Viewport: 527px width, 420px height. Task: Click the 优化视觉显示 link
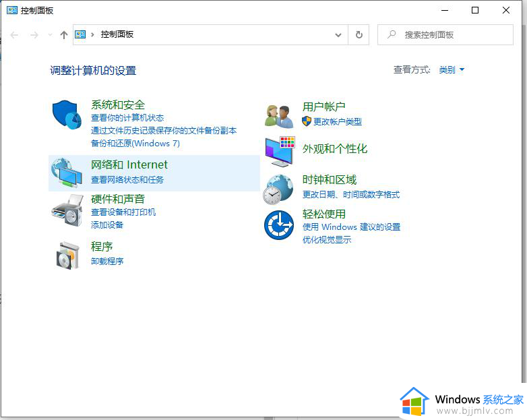[327, 240]
